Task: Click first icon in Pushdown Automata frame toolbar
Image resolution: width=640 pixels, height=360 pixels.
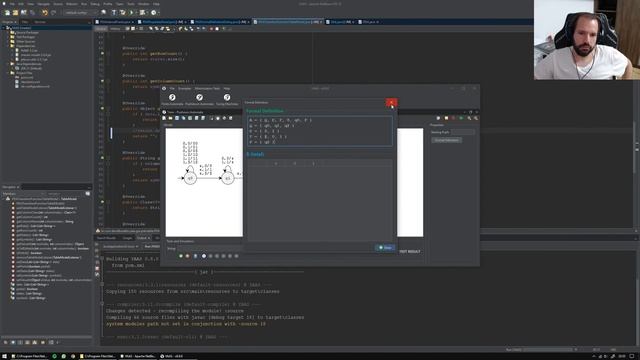Action: point(164,118)
